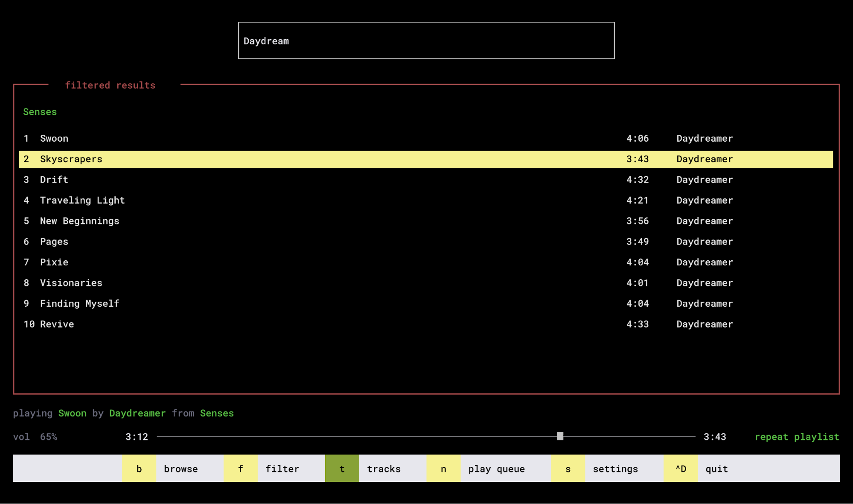Click the 'f' filter shortcut key
Viewport: 853px width, 504px height.
pyautogui.click(x=240, y=469)
